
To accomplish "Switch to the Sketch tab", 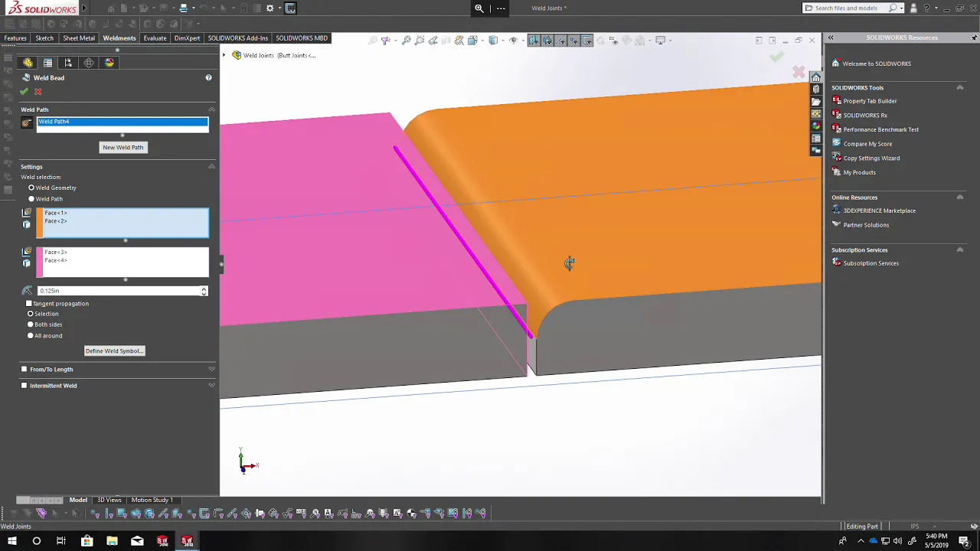I will click(44, 38).
